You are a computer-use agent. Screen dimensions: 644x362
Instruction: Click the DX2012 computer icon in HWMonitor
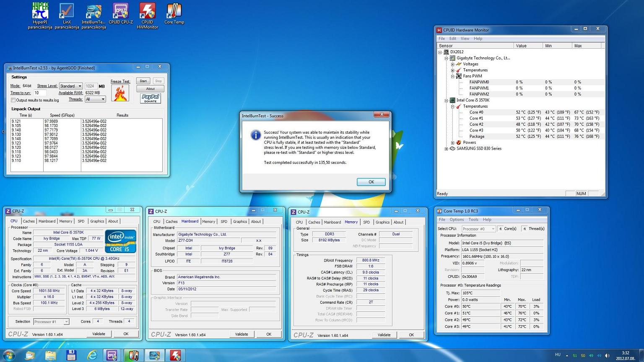click(446, 52)
